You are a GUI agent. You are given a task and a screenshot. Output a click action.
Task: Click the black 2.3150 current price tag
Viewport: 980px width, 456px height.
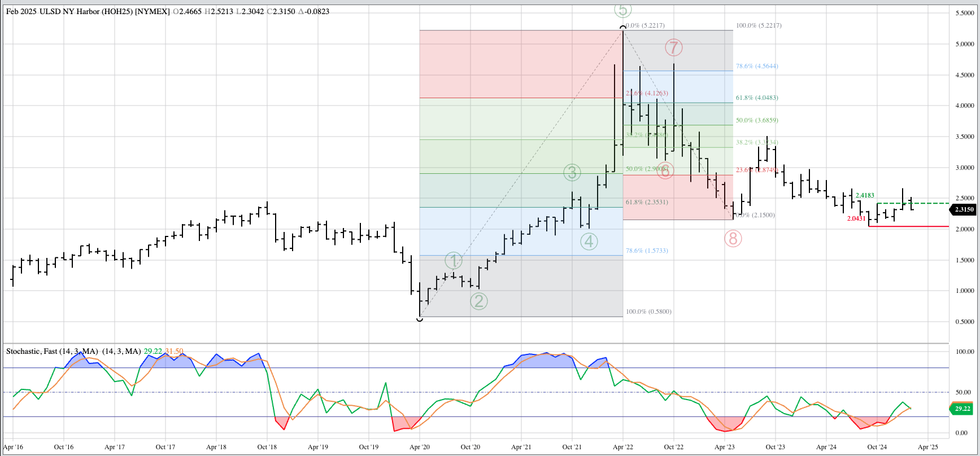[964, 209]
